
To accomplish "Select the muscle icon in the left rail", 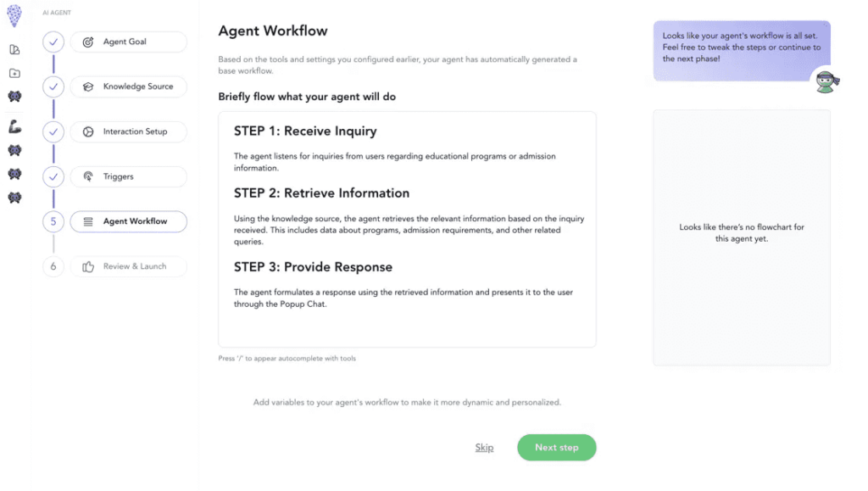I will [14, 127].
